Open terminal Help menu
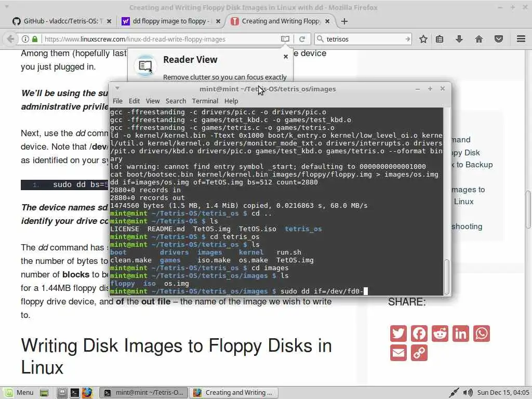The image size is (532, 399). 231,101
